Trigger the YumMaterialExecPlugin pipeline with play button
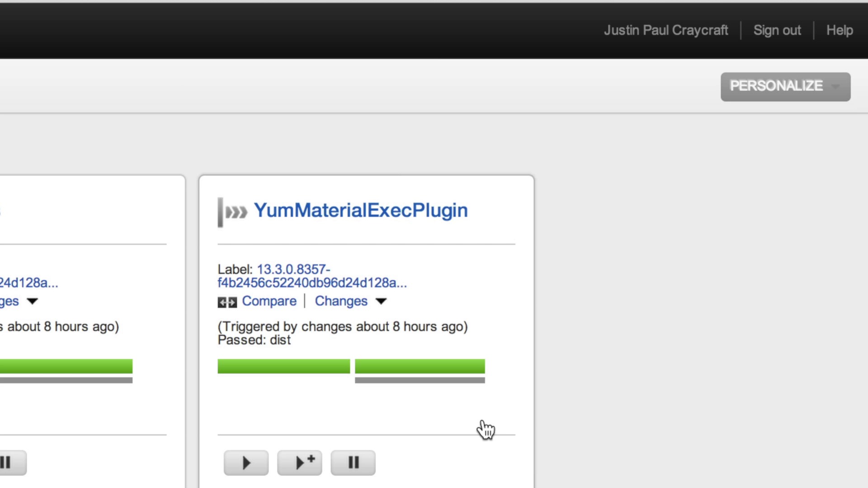The width and height of the screenshot is (868, 488). pos(246,463)
